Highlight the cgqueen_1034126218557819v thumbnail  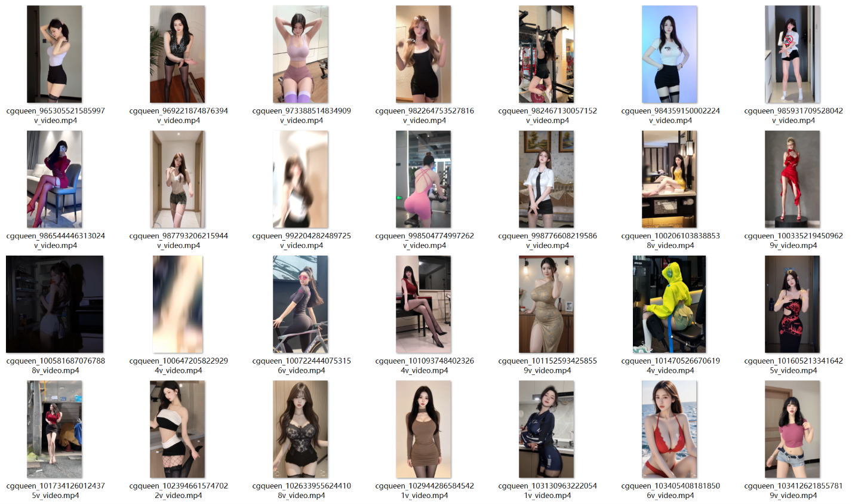tap(792, 429)
